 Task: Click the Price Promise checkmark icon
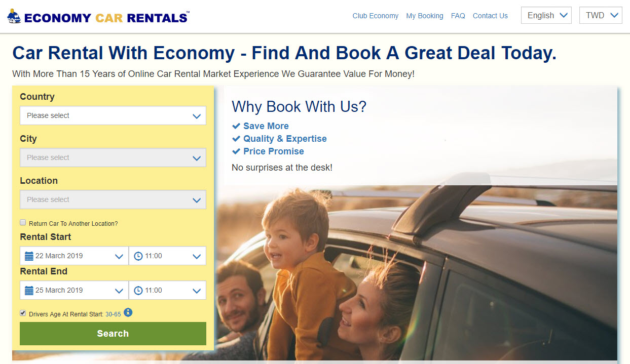point(236,151)
